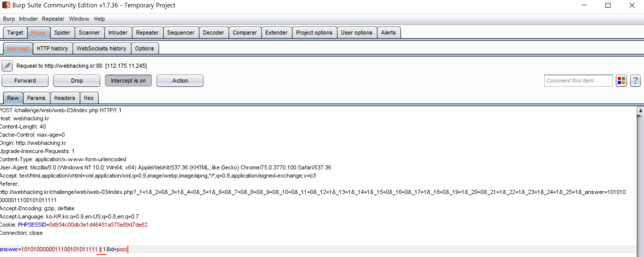Click the PHPSESSID cookie value

(99, 225)
